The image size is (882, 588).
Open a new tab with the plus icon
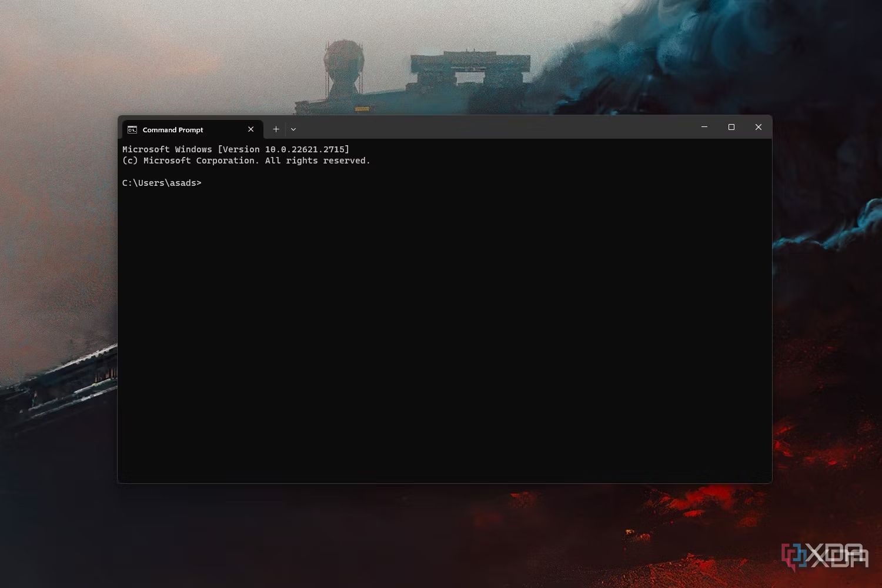click(276, 129)
